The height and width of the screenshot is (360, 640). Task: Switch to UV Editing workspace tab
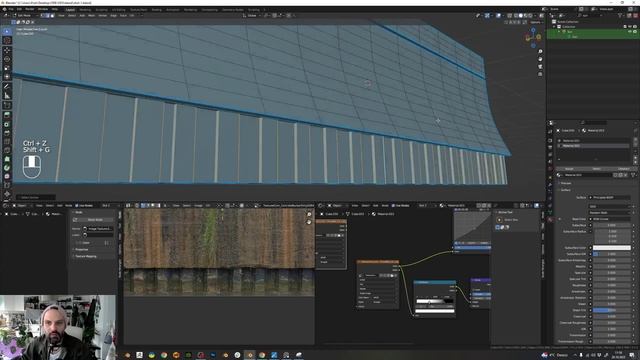coord(119,9)
